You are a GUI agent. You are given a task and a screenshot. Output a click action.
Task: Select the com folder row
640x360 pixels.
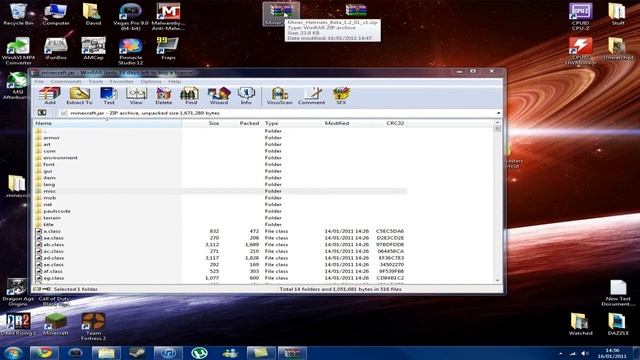(x=220, y=151)
